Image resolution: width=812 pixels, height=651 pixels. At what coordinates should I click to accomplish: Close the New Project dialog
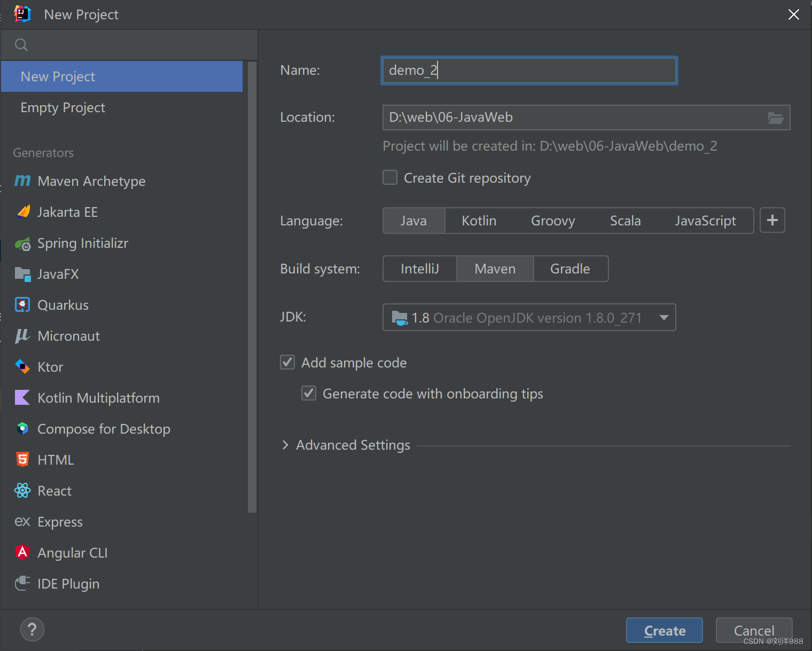click(x=794, y=14)
